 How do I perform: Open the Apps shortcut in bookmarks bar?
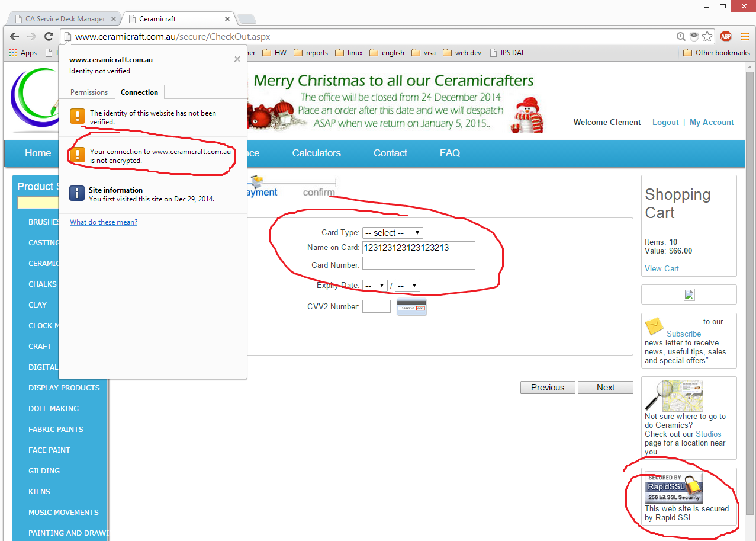(23, 53)
